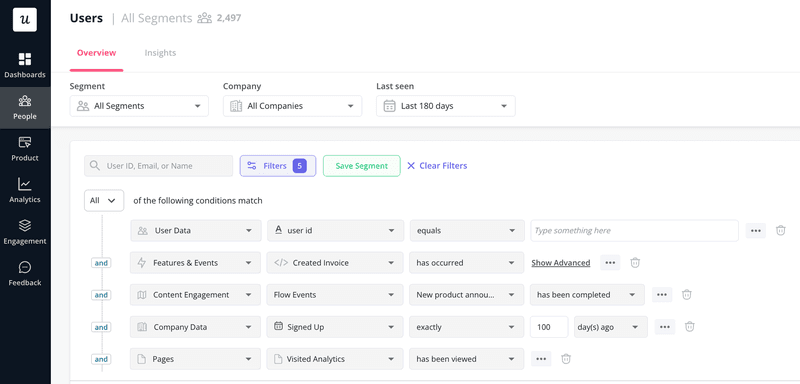Click the search magnifier icon
Image resolution: width=800 pixels, height=384 pixels.
(94, 166)
